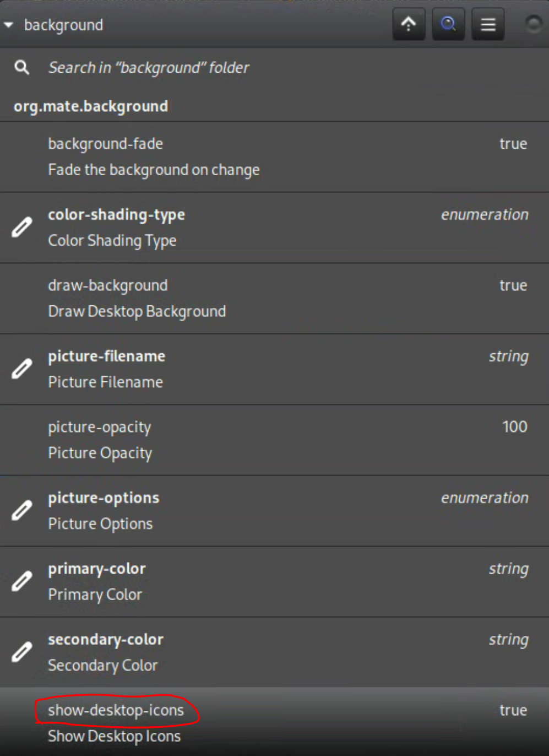Open color-shading-type enumeration value
Viewport: 549px width, 756px height.
(484, 215)
